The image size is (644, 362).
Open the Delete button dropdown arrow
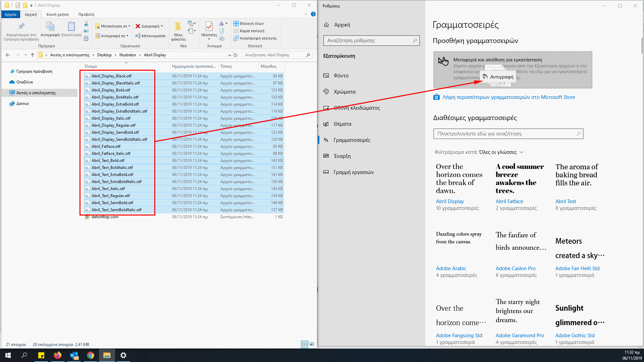(x=162, y=26)
